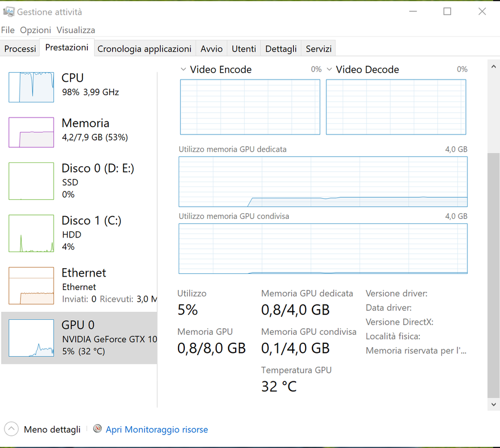This screenshot has height=448, width=500.
Task: Click the scrollbar up arrow
Action: pyautogui.click(x=494, y=67)
